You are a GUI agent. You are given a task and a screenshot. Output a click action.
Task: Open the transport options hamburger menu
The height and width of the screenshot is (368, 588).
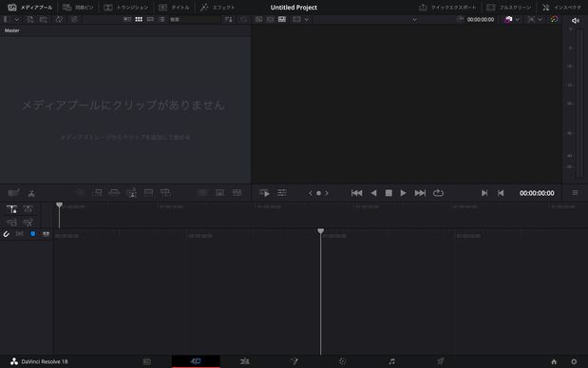(575, 193)
